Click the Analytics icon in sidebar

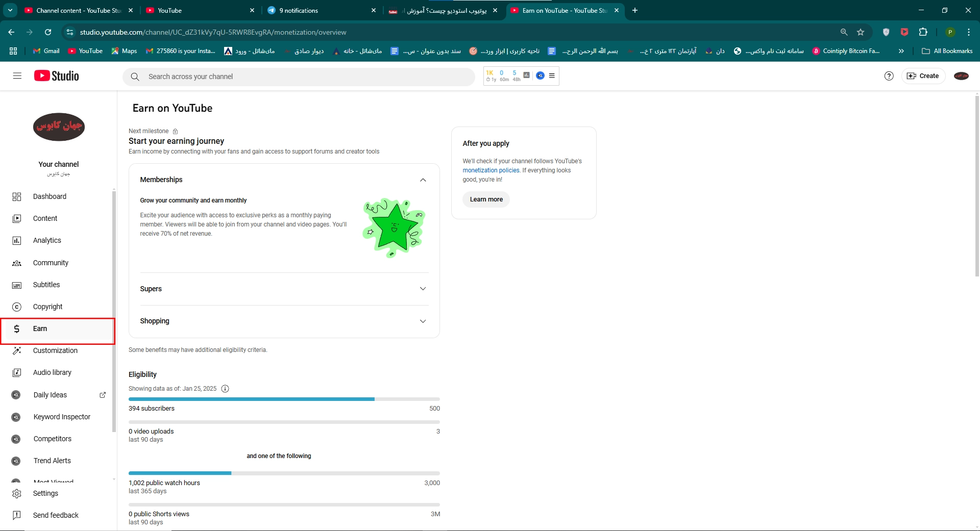tap(17, 241)
